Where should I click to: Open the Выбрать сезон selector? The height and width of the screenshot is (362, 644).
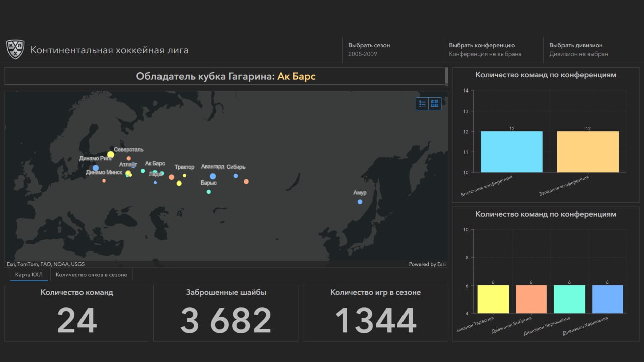(392, 50)
